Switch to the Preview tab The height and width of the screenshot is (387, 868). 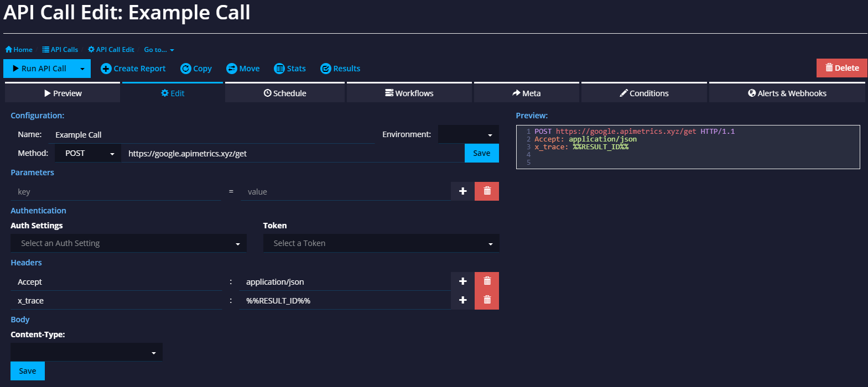(x=63, y=93)
